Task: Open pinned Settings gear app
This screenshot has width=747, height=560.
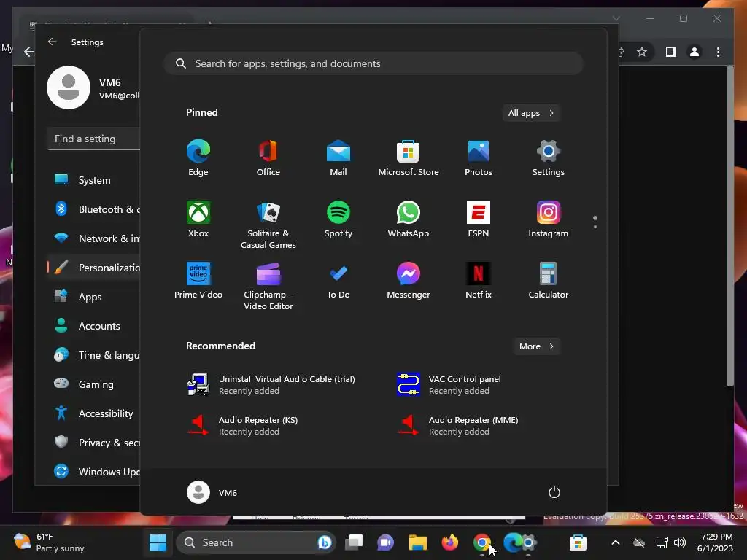Action: (549, 158)
